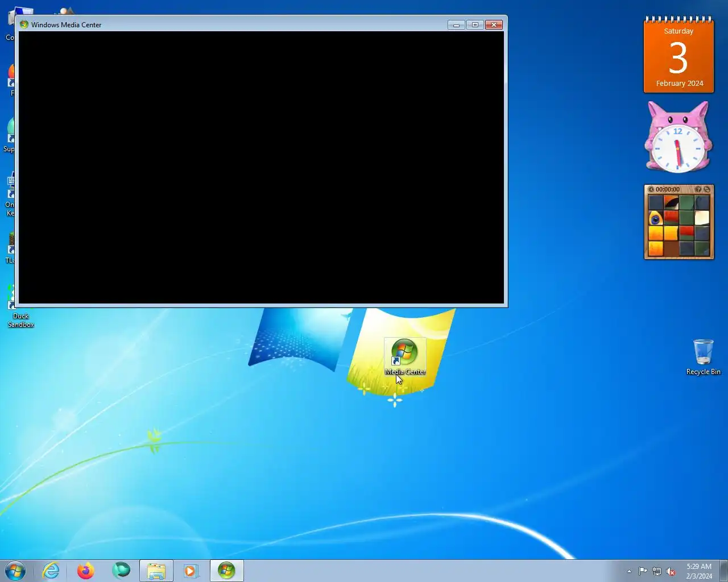Viewport: 728px width, 582px height.
Task: Open the network status tray icon
Action: point(657,571)
